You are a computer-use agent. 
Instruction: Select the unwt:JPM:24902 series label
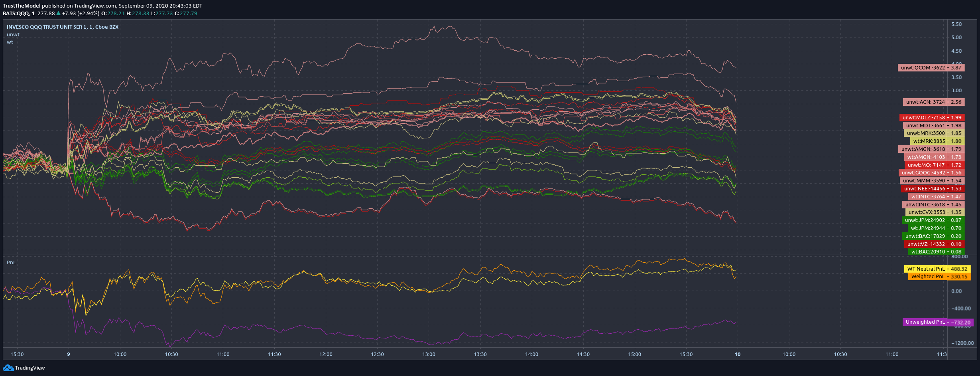(x=925, y=220)
